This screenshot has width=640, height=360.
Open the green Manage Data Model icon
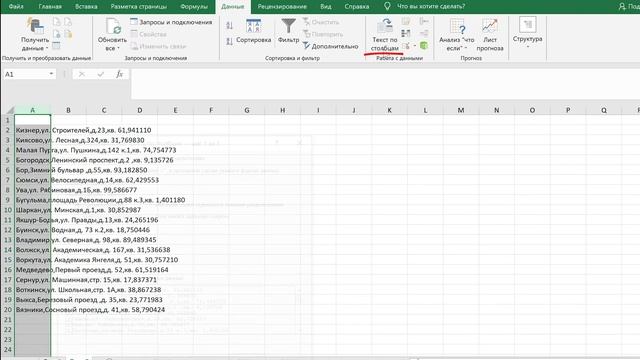click(x=424, y=46)
